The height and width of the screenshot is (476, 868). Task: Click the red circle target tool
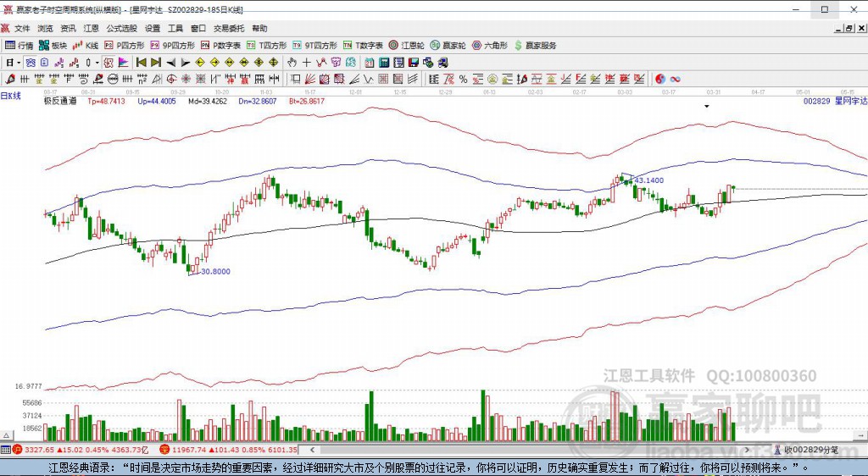tap(171, 79)
